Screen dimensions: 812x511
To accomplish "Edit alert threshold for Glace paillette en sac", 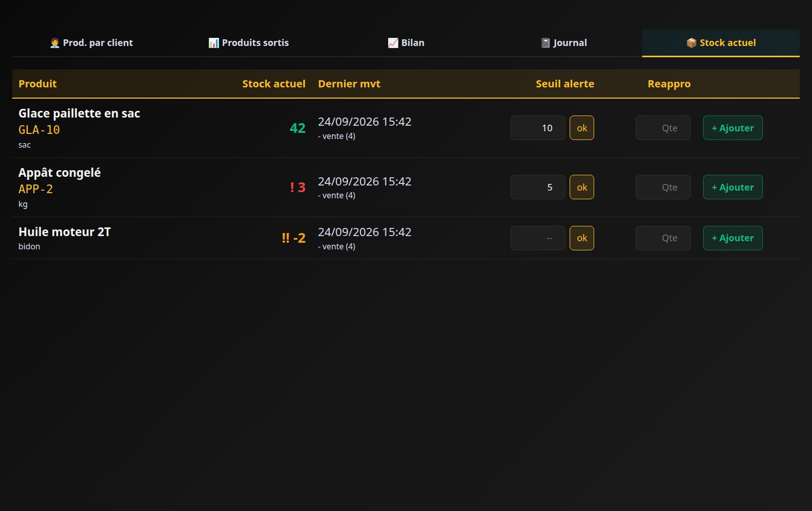I will pos(538,128).
